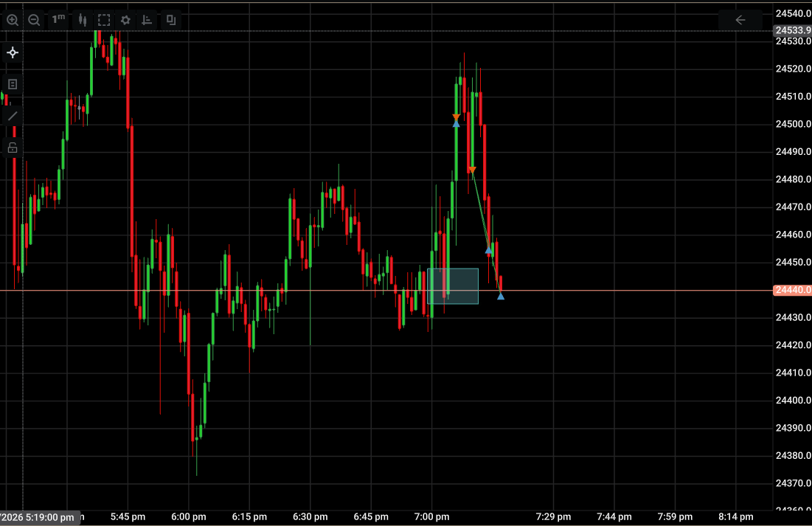Screen dimensions: 812x526
Task: Click the highlighted 24440.0 price line label
Action: (792, 290)
